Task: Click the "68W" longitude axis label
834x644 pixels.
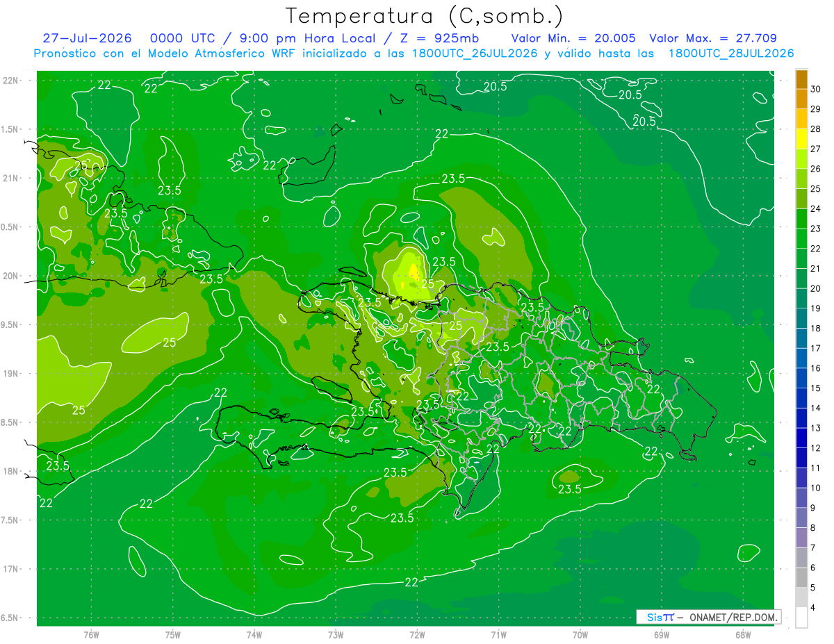Action: tap(742, 634)
